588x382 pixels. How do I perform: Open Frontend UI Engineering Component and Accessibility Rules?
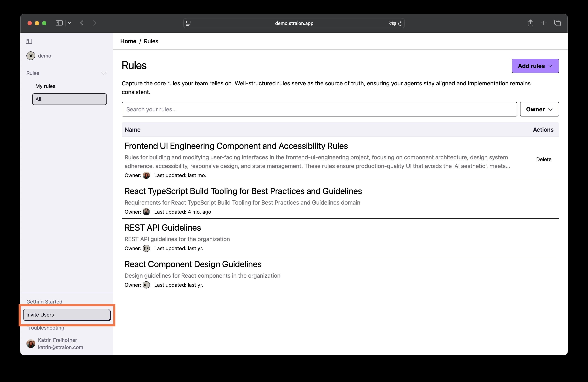236,146
